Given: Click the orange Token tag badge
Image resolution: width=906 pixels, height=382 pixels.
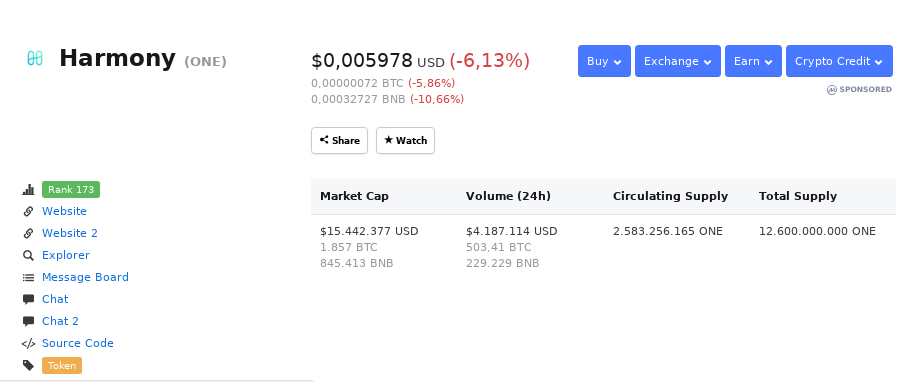Looking at the screenshot, I should [x=62, y=365].
